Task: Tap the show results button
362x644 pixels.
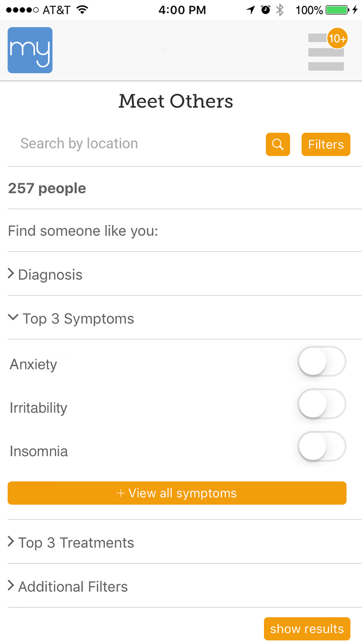Action: pos(307,629)
